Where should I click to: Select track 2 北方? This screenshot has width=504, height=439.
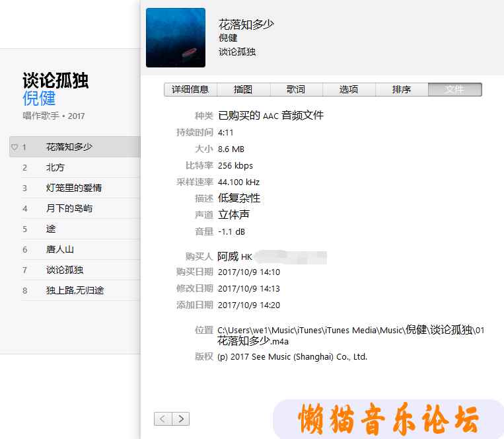coord(81,167)
